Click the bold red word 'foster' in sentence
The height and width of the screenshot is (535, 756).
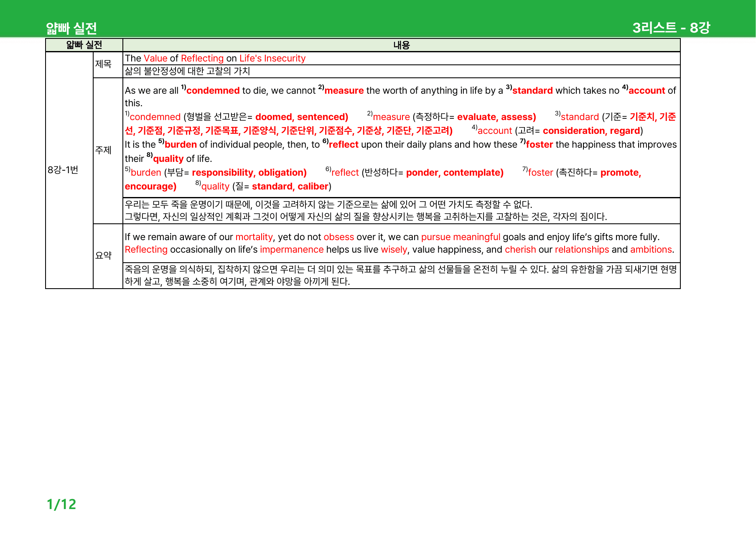539,144
